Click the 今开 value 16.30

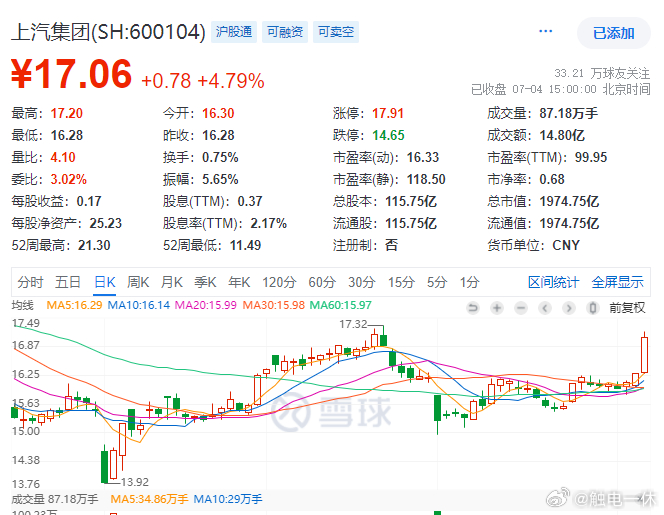tap(218, 114)
